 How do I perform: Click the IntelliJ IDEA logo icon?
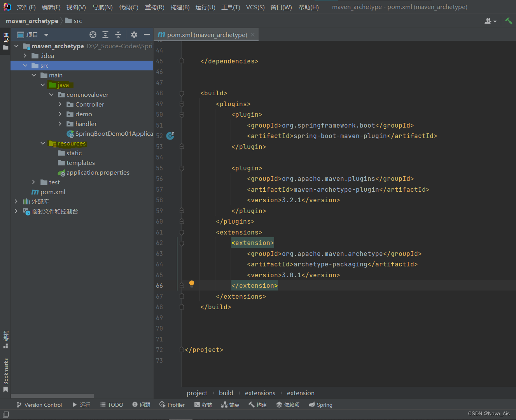click(7, 7)
